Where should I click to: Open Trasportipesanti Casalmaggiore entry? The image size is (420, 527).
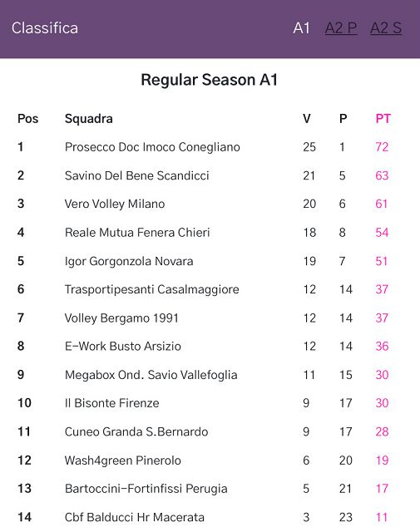(151, 289)
